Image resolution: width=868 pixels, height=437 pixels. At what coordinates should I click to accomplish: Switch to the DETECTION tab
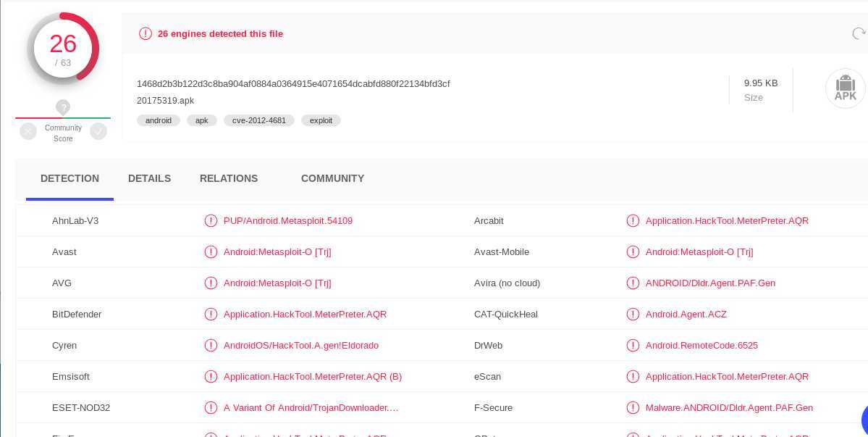(69, 178)
